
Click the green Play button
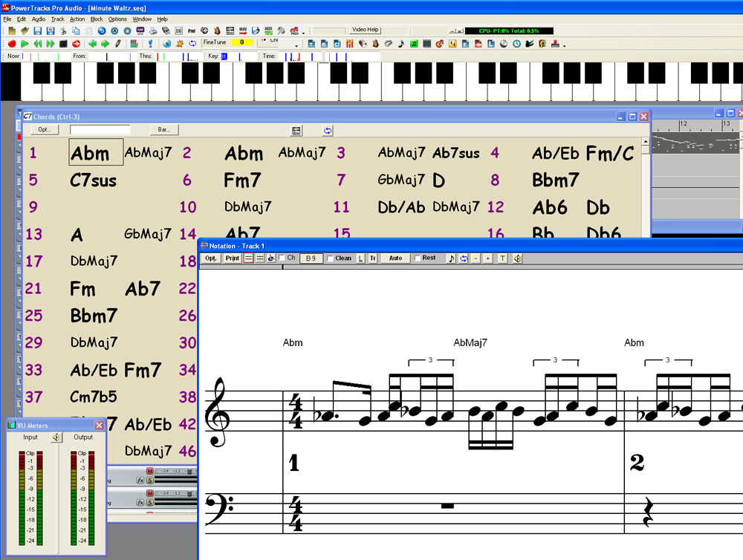click(x=25, y=44)
